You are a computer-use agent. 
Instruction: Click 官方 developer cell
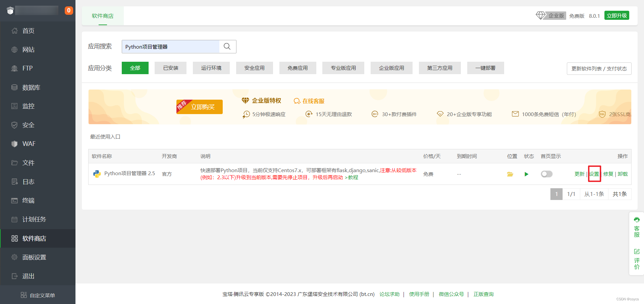167,174
